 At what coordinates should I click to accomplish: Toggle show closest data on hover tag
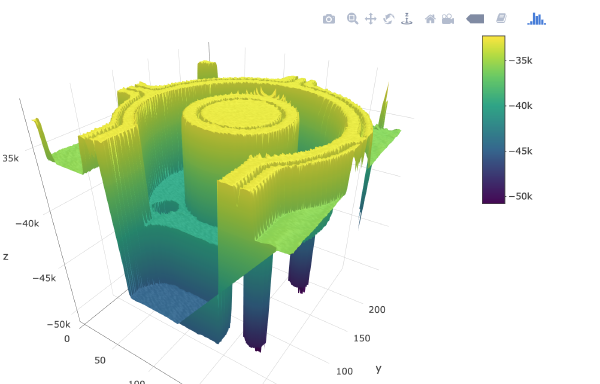[x=475, y=19]
